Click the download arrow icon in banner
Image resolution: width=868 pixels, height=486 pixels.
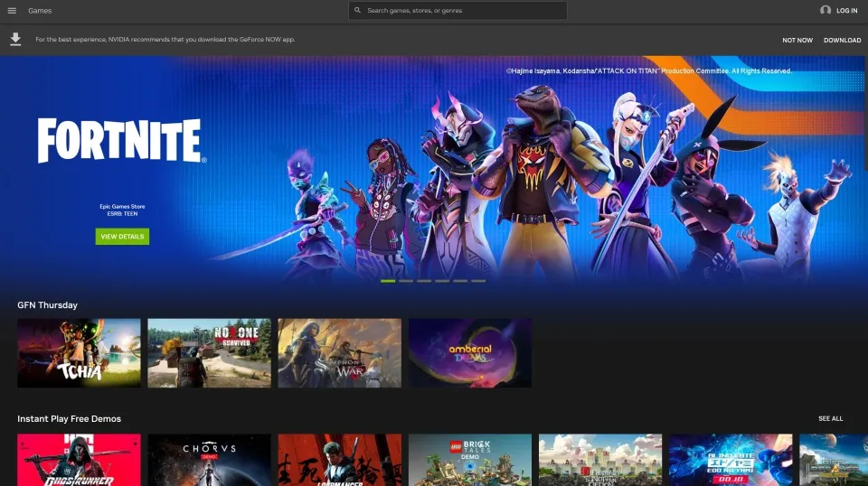[15, 39]
